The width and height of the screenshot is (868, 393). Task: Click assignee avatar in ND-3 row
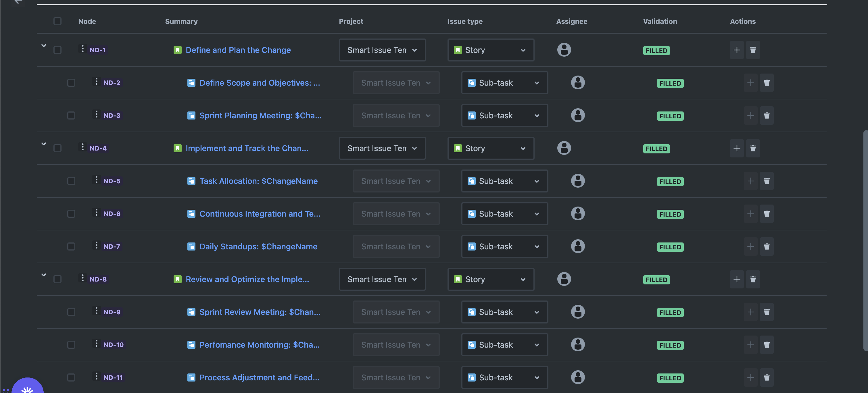(577, 115)
